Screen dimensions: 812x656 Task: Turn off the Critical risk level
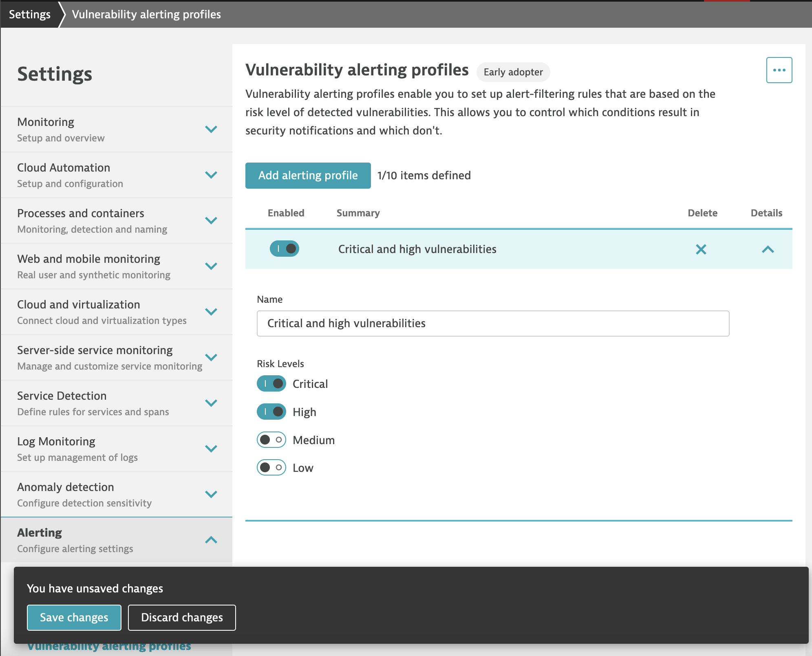[271, 383]
